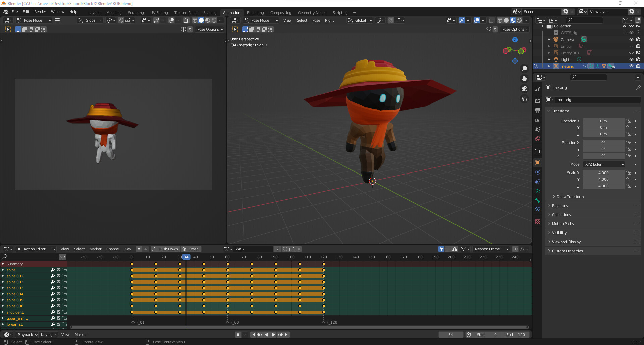Switch to orthographic grid view icon
The width and height of the screenshot is (644, 345).
(x=524, y=99)
